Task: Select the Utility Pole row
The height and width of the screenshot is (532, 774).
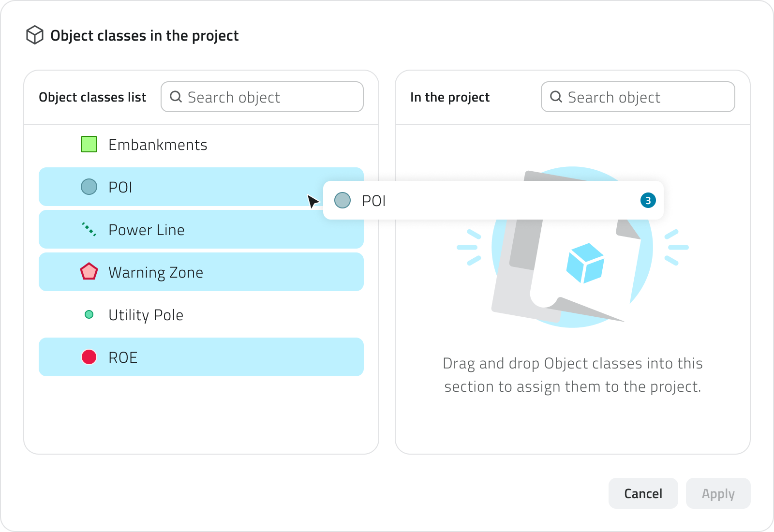Action: [201, 315]
